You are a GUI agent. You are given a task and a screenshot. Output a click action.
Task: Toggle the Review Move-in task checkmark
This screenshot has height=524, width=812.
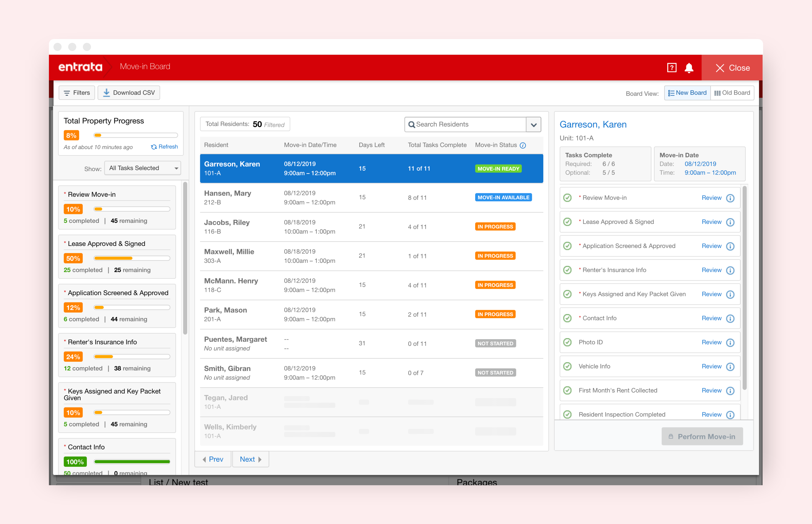point(567,198)
